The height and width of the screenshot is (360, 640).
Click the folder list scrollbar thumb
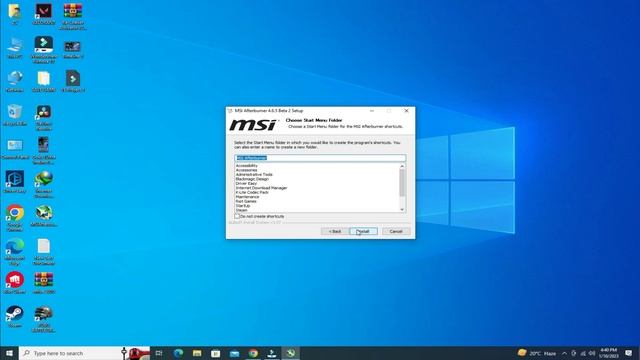402,182
